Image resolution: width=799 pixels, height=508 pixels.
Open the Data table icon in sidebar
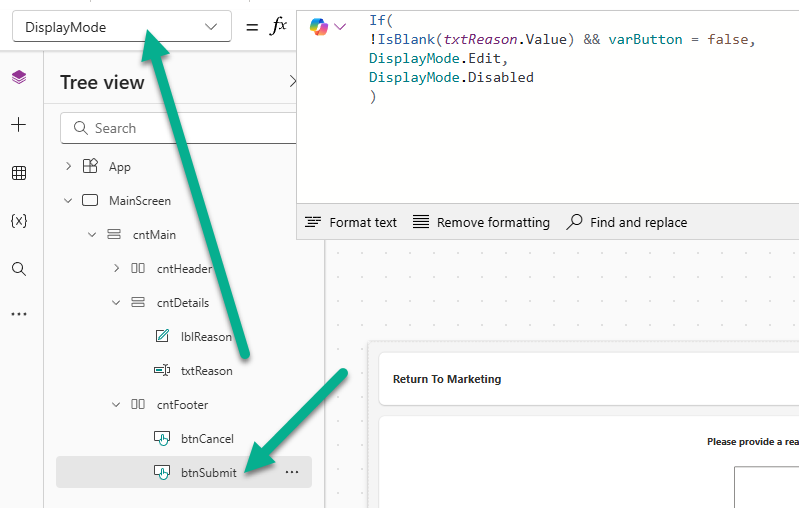click(x=19, y=173)
